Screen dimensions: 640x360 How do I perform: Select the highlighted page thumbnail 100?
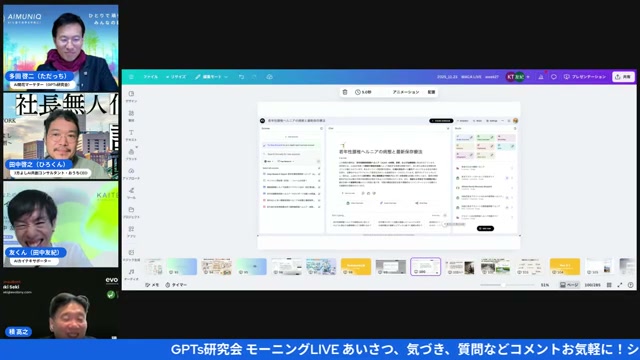(x=425, y=267)
